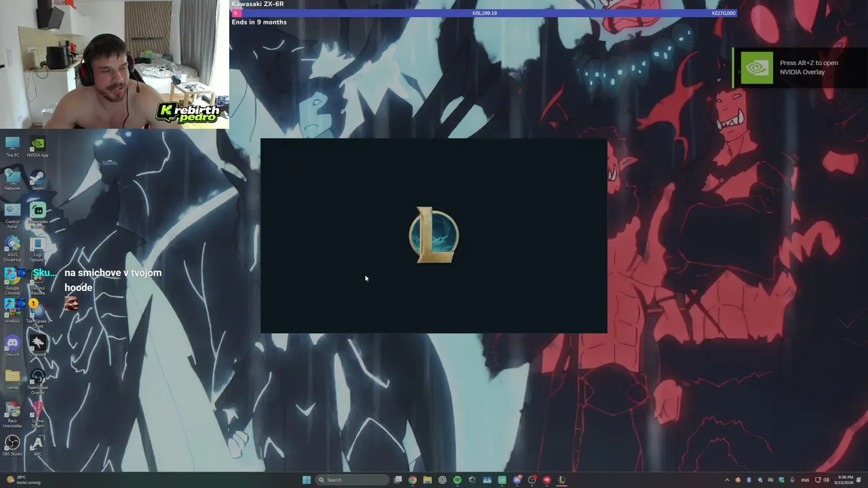Focus League of Legends on the taskbar

[x=561, y=480]
